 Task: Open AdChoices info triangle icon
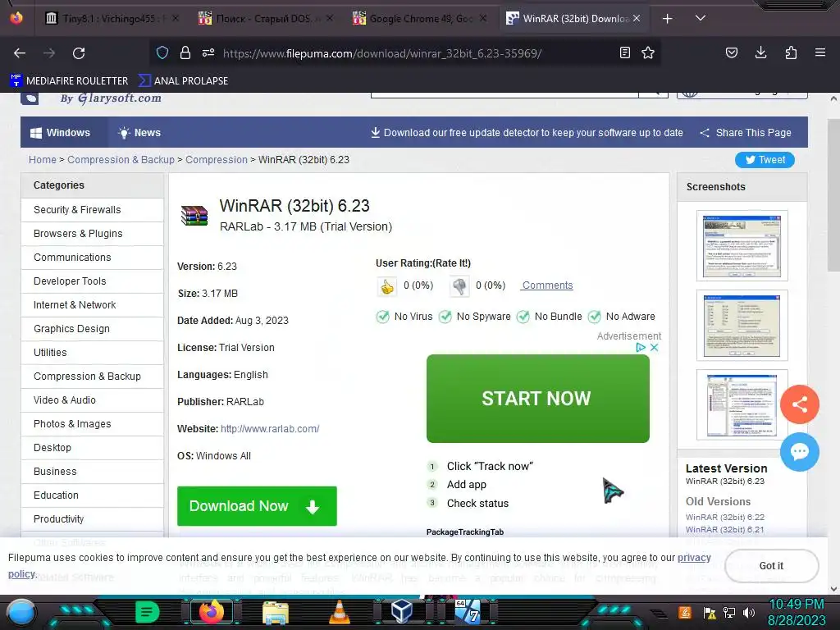point(640,347)
